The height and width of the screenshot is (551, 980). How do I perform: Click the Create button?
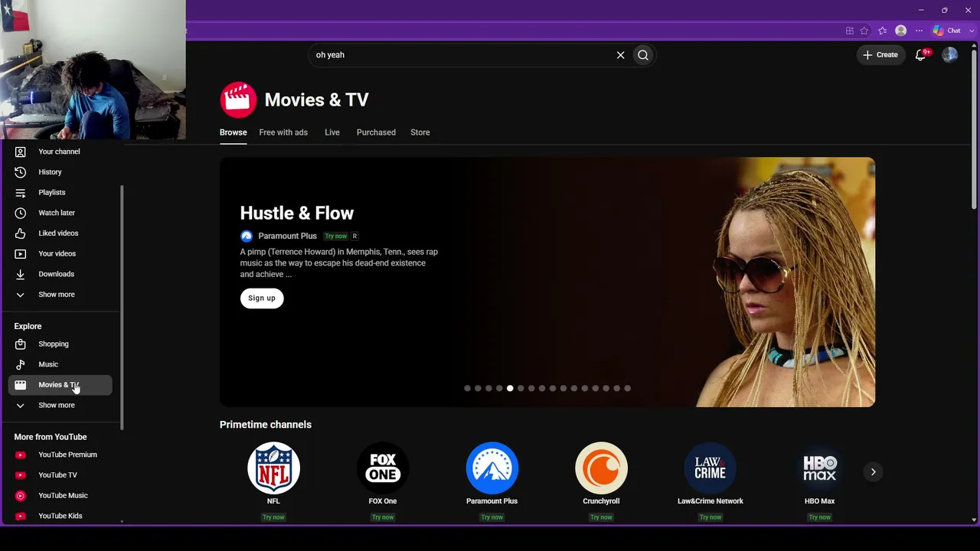(880, 55)
